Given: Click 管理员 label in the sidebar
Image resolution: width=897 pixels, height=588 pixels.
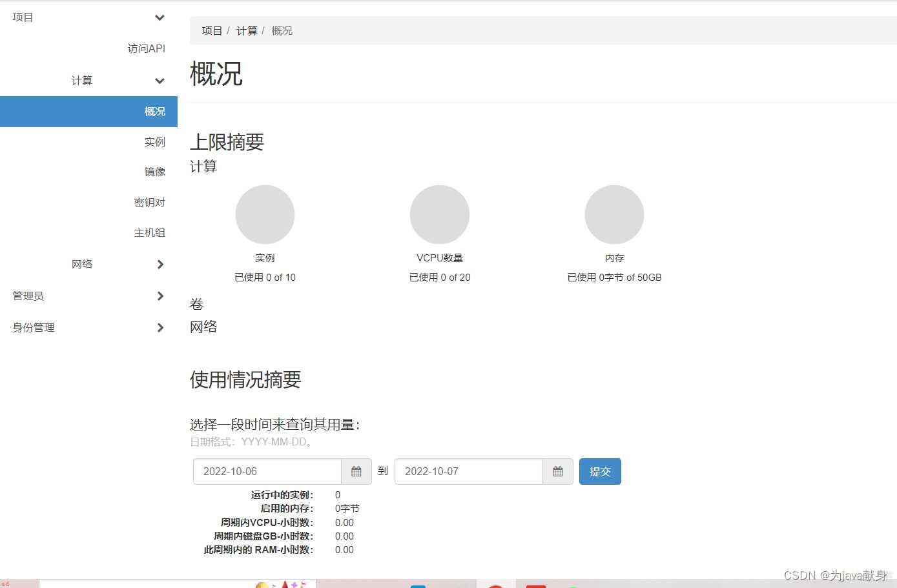Looking at the screenshot, I should [x=28, y=296].
